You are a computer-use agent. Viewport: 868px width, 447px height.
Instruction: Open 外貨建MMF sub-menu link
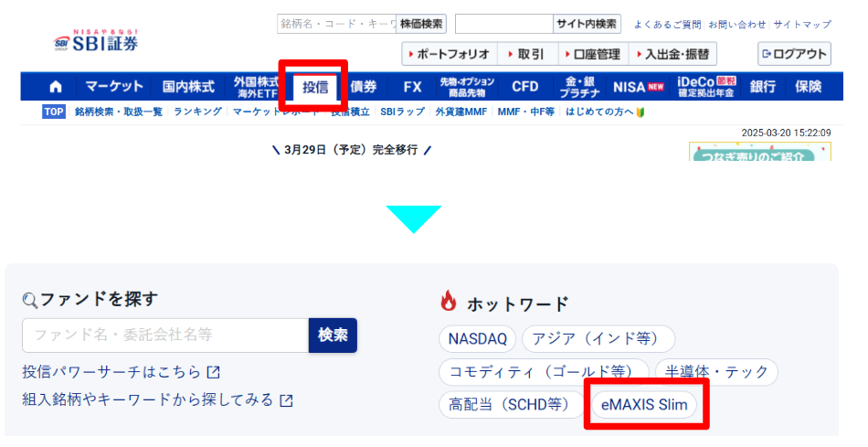coord(461,112)
